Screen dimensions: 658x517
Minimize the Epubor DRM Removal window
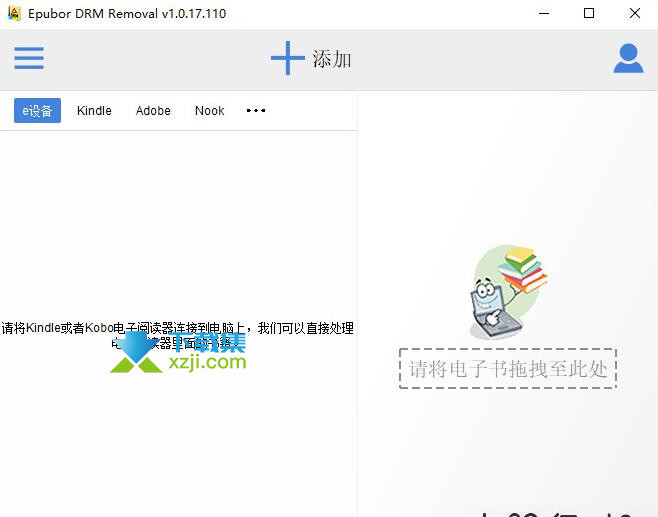pyautogui.click(x=544, y=13)
